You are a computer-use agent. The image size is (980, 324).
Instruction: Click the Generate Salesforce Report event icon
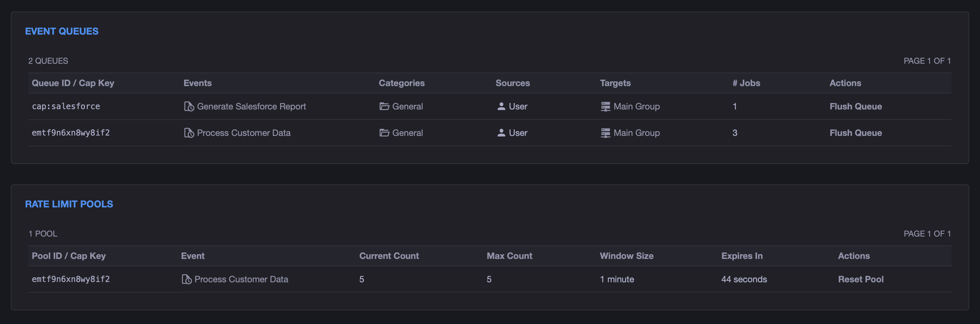[189, 106]
